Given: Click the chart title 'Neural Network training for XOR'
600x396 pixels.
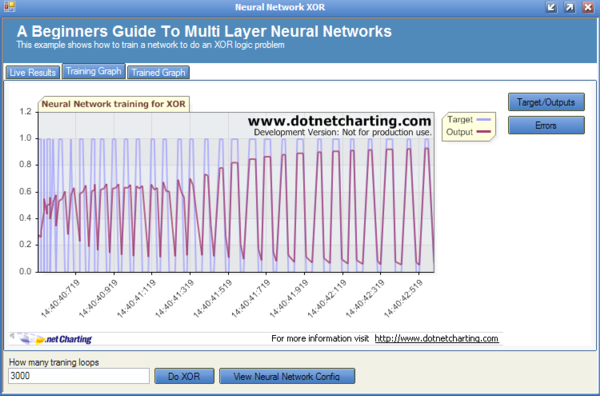Looking at the screenshot, I should pos(114,104).
